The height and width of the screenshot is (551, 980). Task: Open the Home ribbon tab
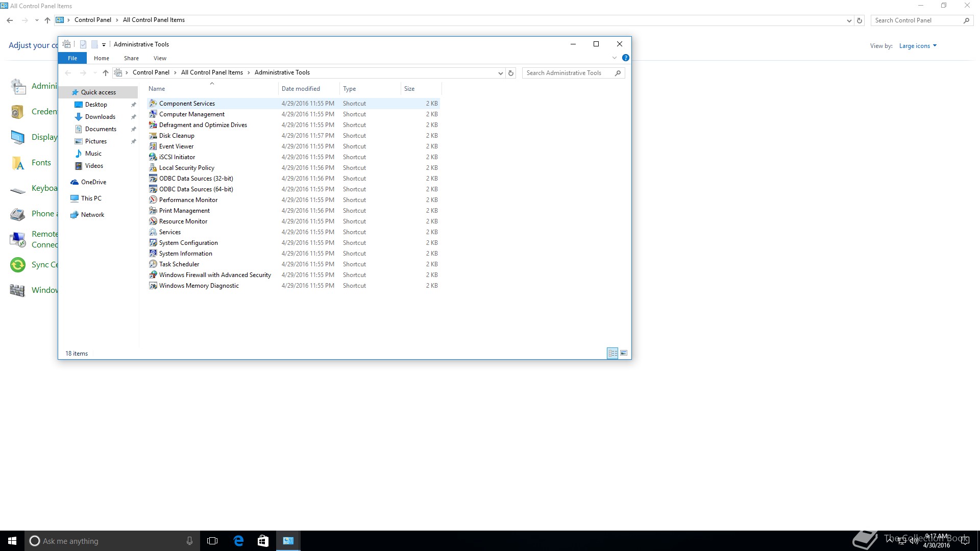point(102,58)
